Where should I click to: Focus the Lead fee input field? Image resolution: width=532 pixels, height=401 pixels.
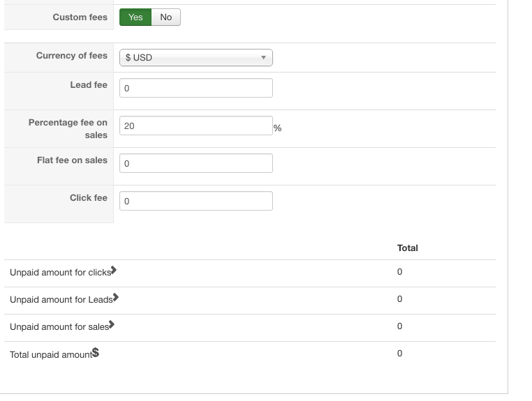(x=195, y=88)
